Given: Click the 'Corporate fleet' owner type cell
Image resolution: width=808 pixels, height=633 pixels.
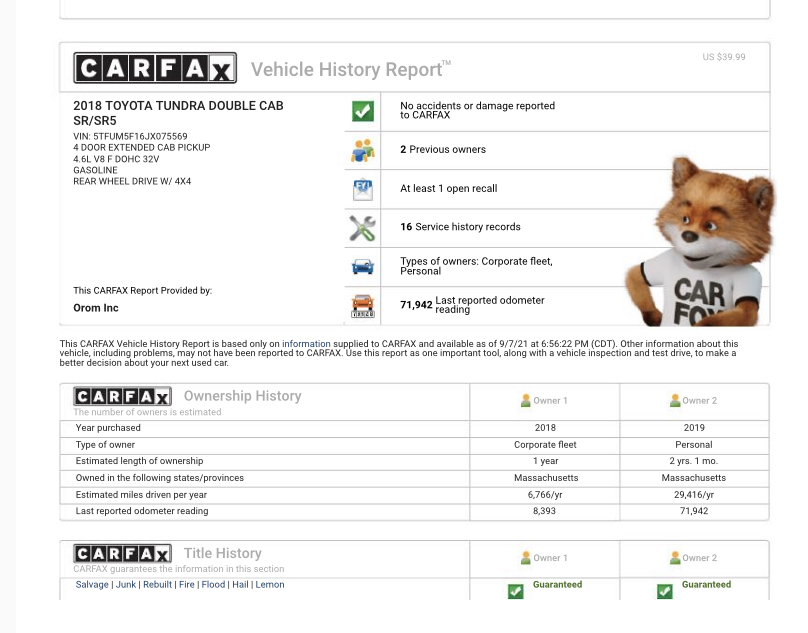Looking at the screenshot, I should (545, 445).
